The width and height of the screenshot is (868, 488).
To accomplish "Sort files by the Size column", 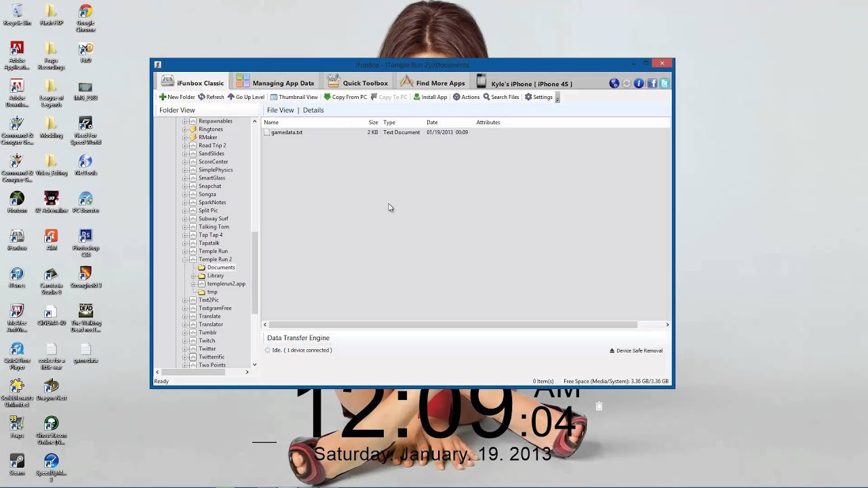I will (373, 123).
